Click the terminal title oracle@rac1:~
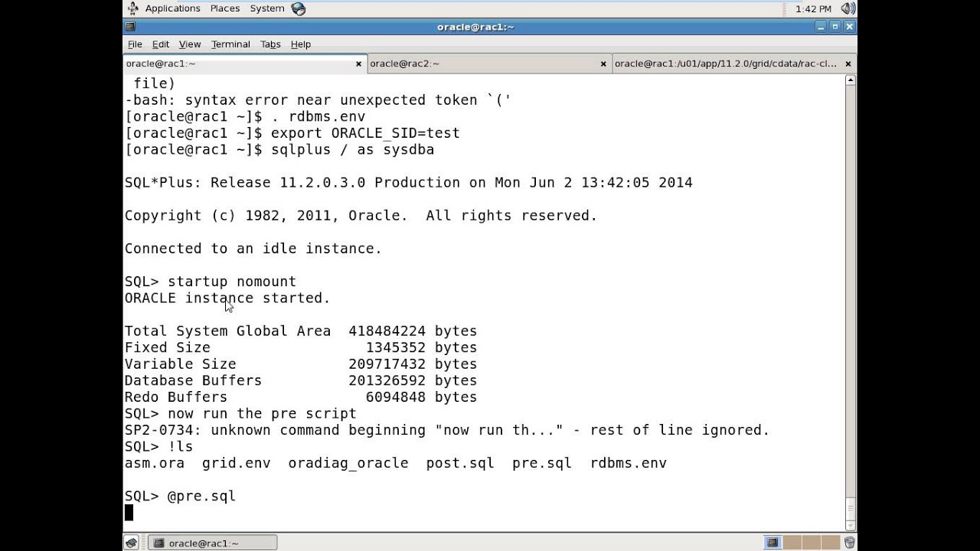This screenshot has height=551, width=980. (475, 27)
